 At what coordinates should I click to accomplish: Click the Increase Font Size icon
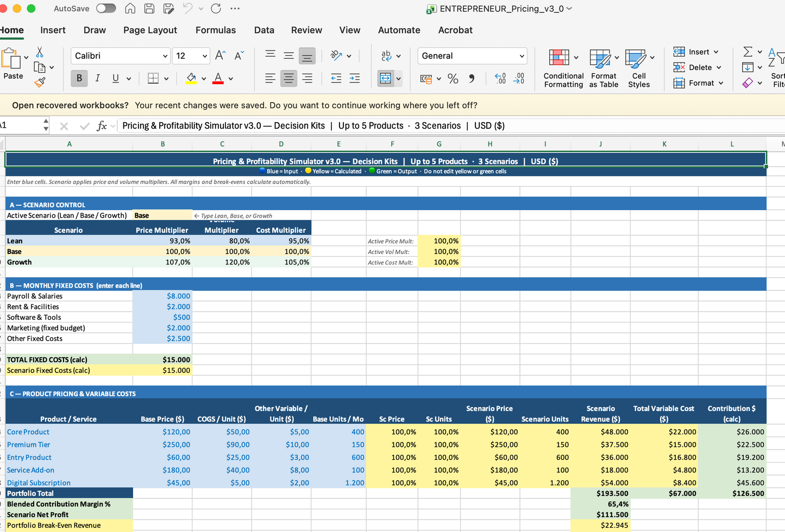[x=220, y=55]
